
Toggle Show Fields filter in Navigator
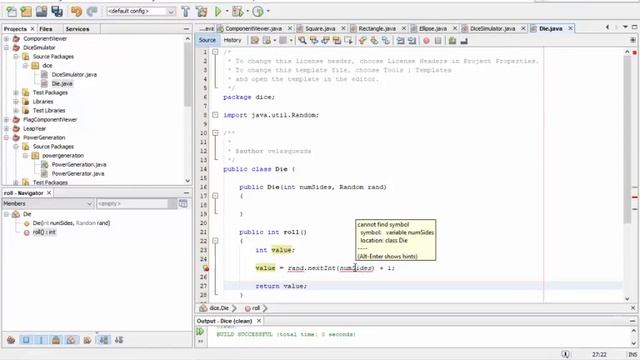pyautogui.click(x=26, y=340)
